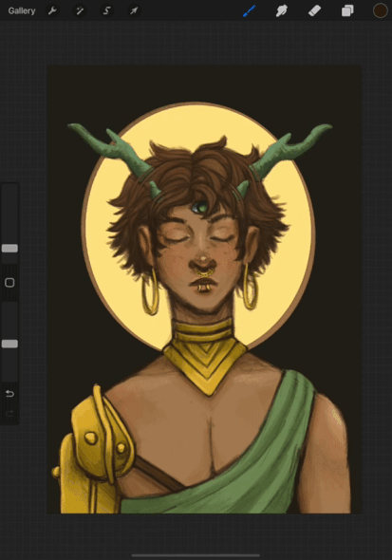Tap the green third eye on canvas
392x560 pixels.
201,207
